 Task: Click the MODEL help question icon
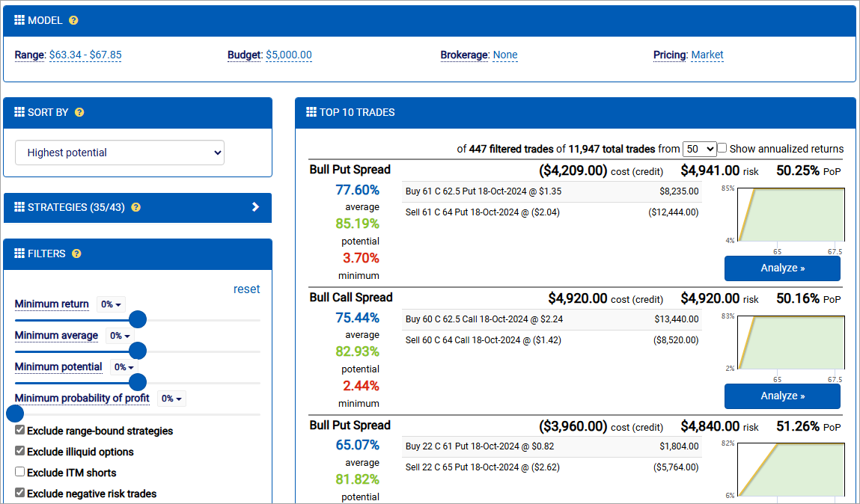pyautogui.click(x=73, y=20)
